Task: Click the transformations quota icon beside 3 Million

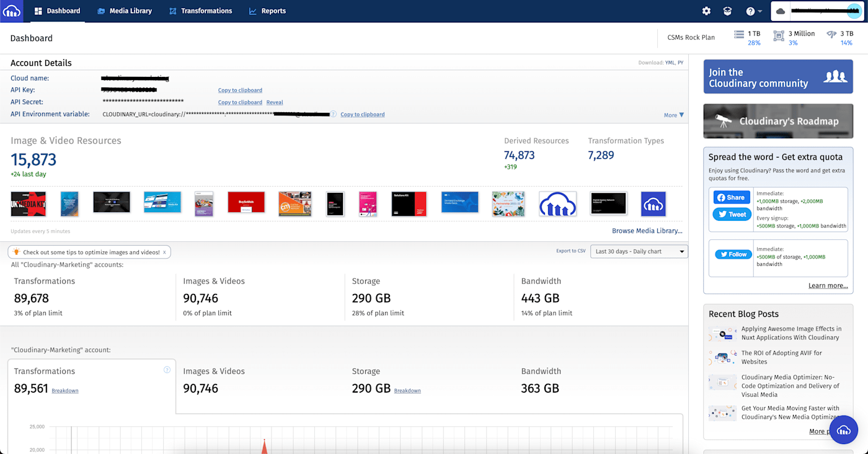Action: click(x=779, y=36)
